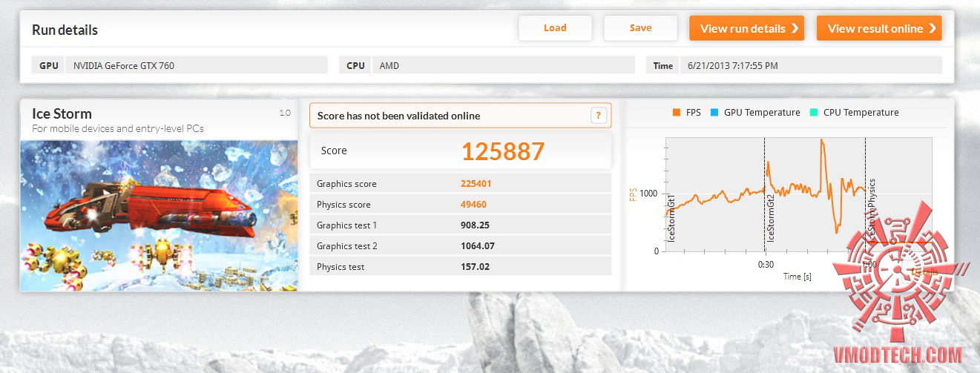
Task: Click the 0:30 time axis label
Action: (765, 265)
